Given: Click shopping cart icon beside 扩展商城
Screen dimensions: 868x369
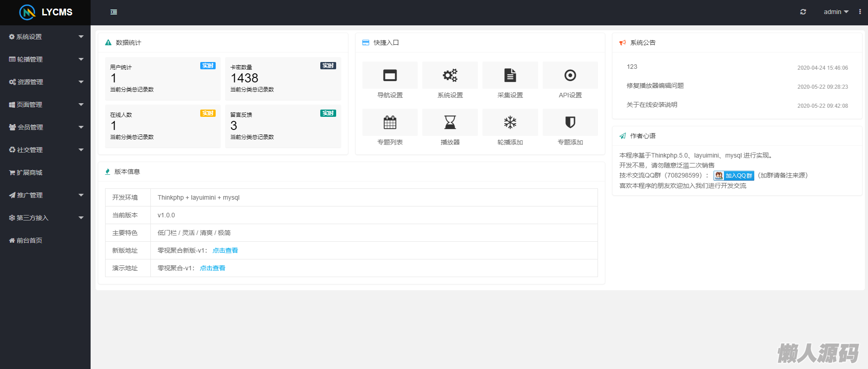Looking at the screenshot, I should 12,173.
